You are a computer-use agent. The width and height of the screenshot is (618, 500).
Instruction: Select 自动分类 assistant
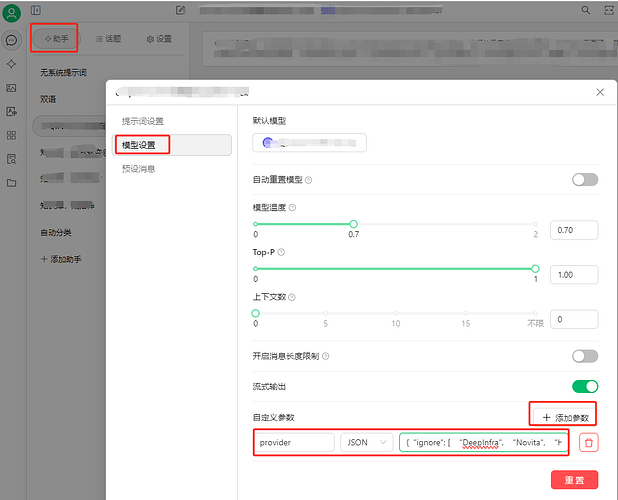click(56, 232)
